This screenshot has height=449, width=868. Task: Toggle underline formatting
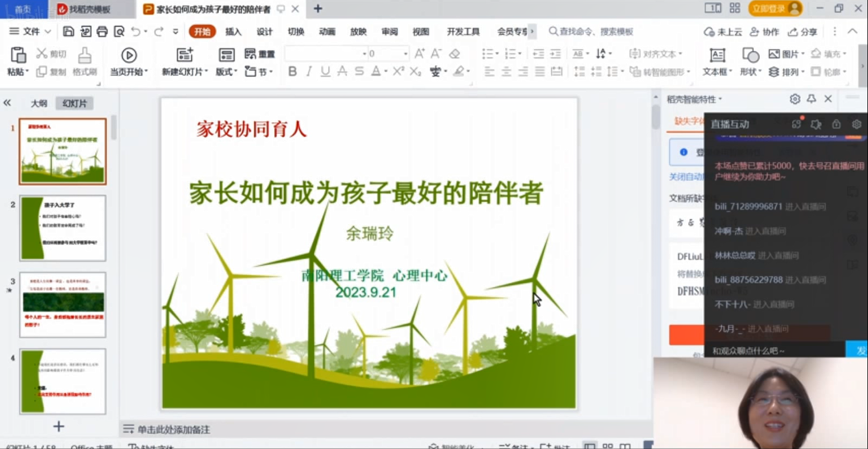pos(325,72)
